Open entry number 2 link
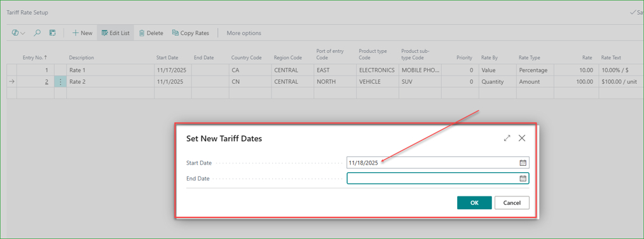 pos(47,82)
